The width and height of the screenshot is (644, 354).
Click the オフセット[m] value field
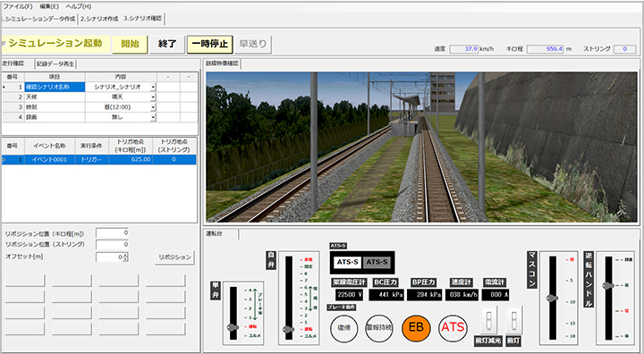tap(109, 257)
